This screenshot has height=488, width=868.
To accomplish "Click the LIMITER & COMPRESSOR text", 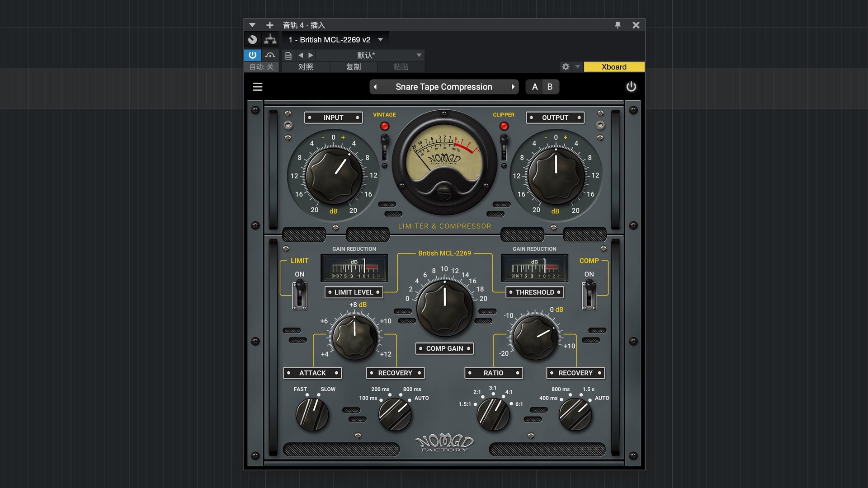I will 444,226.
